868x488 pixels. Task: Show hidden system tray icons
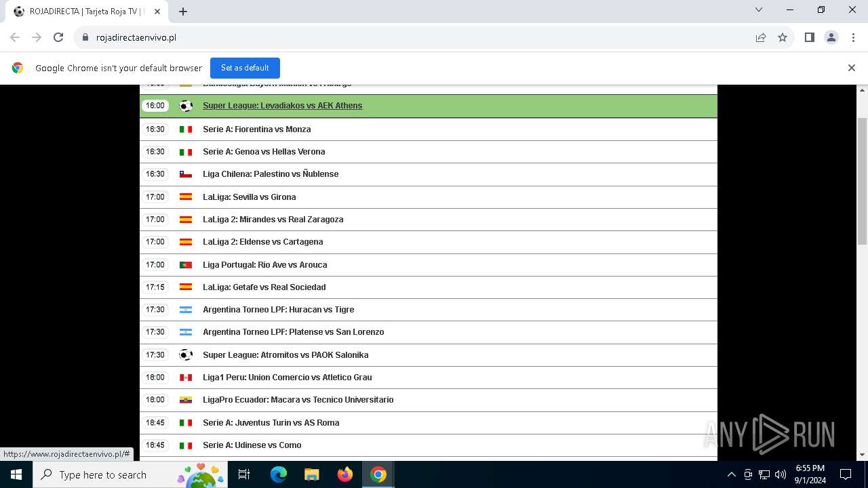point(731,474)
